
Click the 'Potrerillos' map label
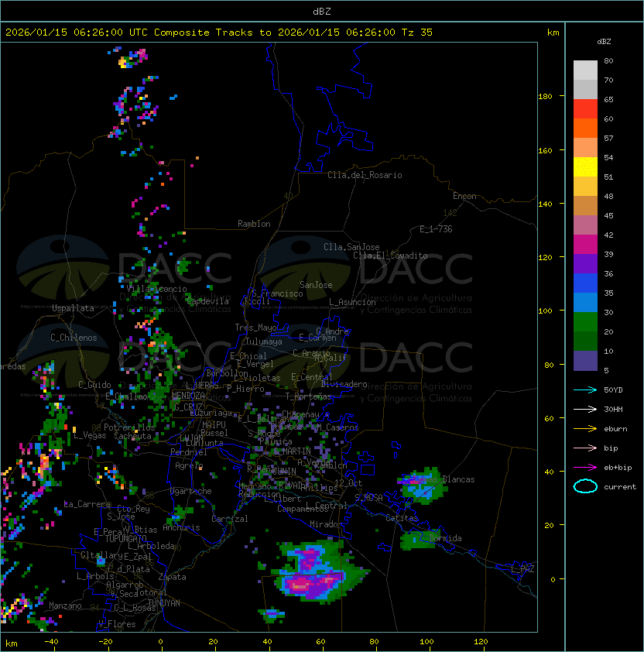(x=129, y=427)
